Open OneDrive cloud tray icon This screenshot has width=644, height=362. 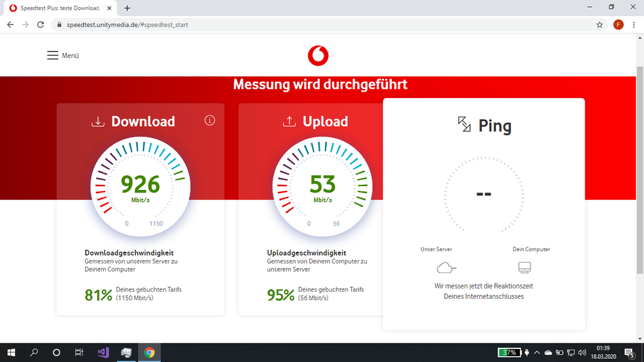(548, 352)
